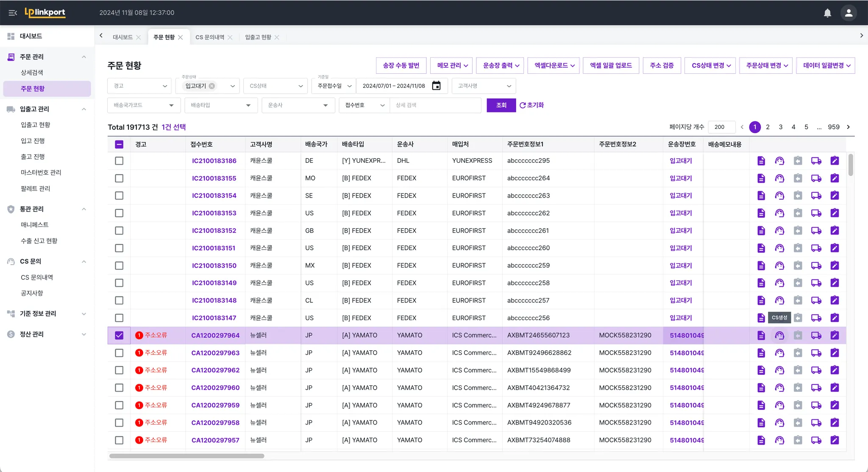Collapse the 입출고 관리 sidebar section
The image size is (868, 472).
84,109
